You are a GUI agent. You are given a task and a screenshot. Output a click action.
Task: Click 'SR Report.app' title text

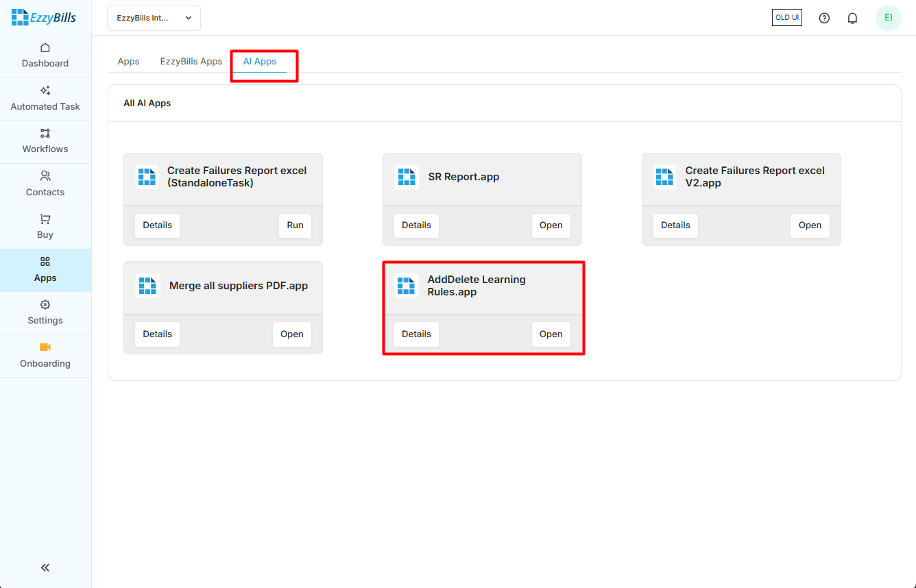pos(464,177)
